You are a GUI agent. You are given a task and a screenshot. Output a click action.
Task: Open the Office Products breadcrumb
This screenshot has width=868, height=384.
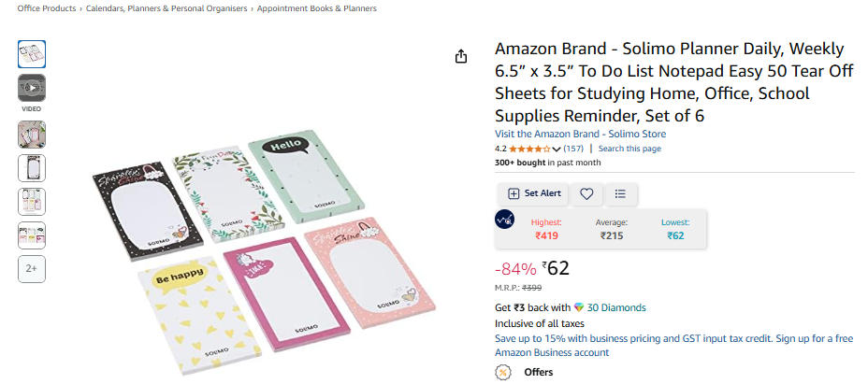pos(46,8)
